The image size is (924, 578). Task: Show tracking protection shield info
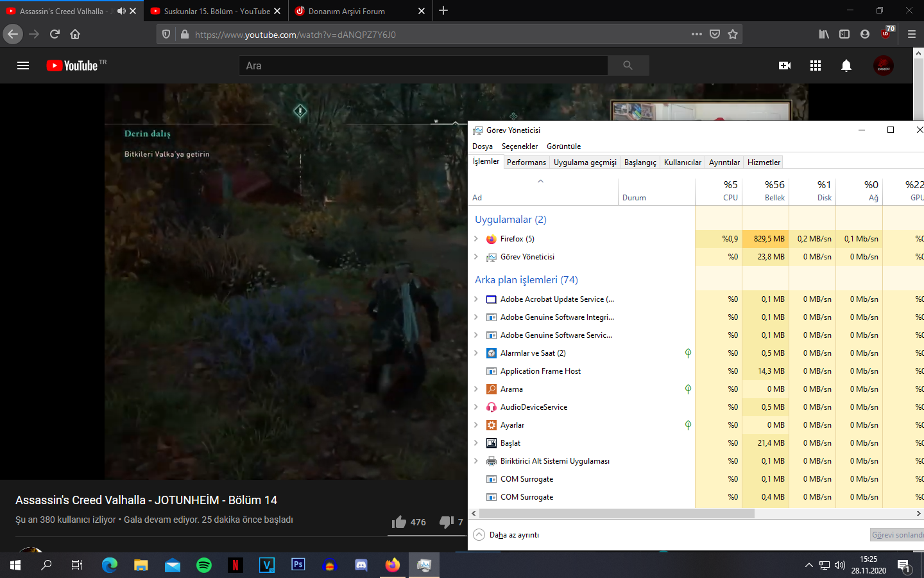tap(166, 34)
